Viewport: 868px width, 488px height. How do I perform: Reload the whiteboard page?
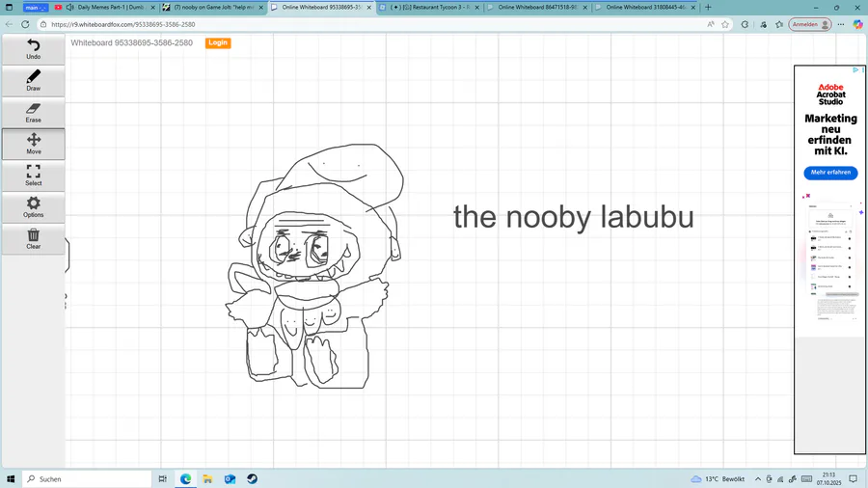(x=25, y=24)
